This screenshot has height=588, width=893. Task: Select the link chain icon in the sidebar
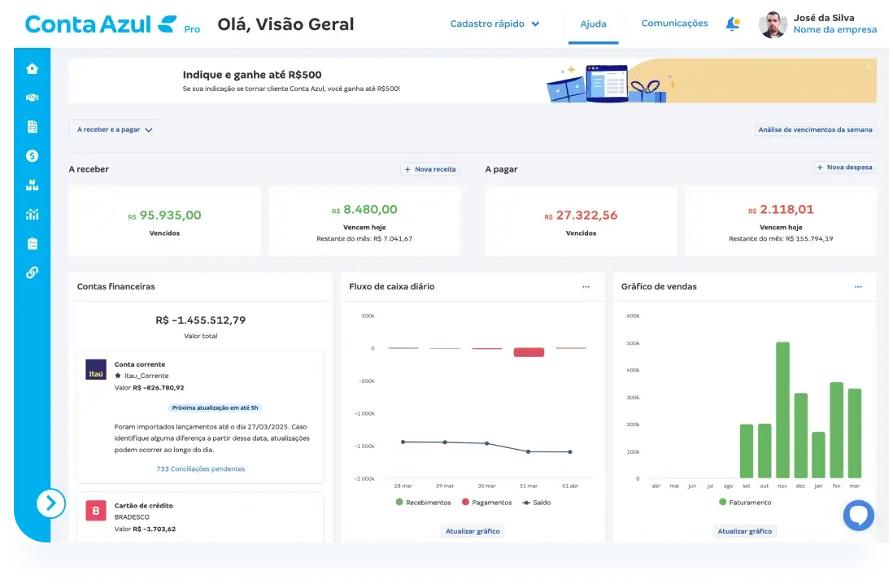tap(32, 272)
